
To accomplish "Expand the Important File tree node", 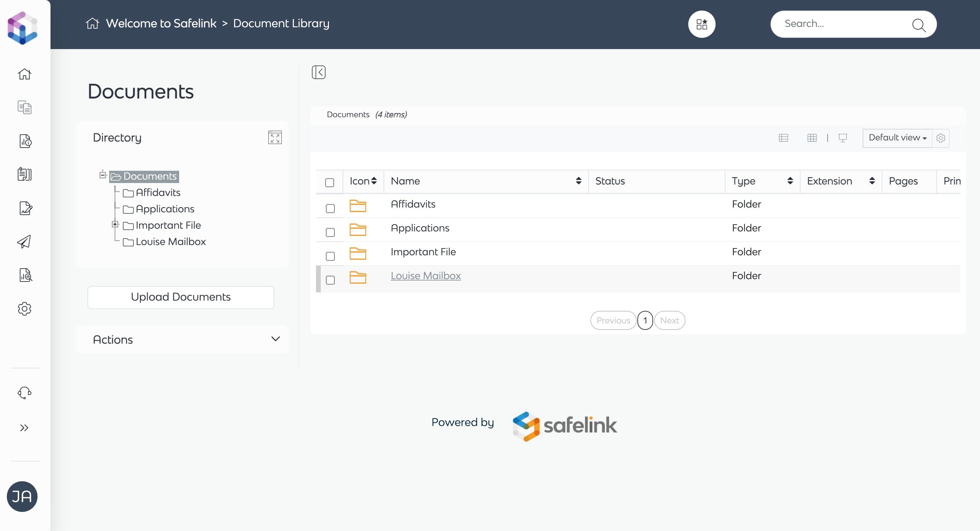I will point(115,224).
